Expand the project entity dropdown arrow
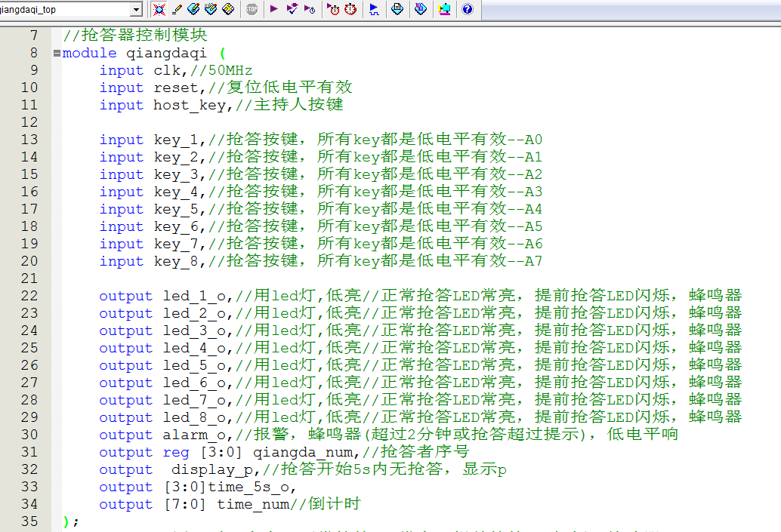Image resolution: width=781 pixels, height=532 pixels. [136, 9]
